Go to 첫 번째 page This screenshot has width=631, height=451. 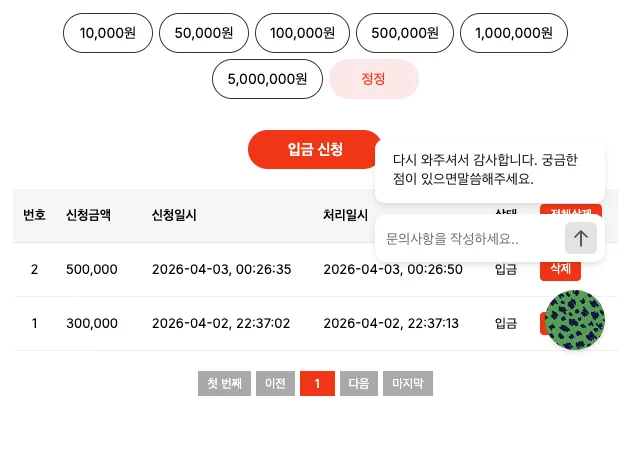(224, 383)
